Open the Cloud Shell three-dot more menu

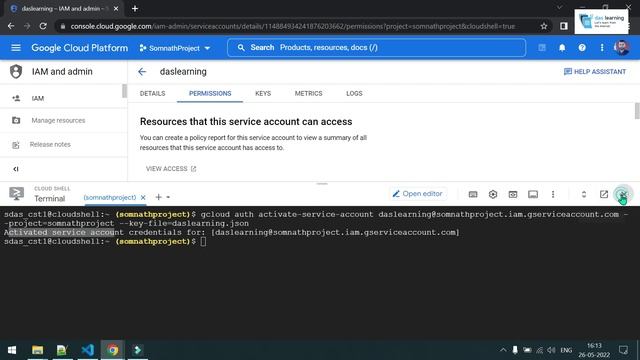[553, 194]
